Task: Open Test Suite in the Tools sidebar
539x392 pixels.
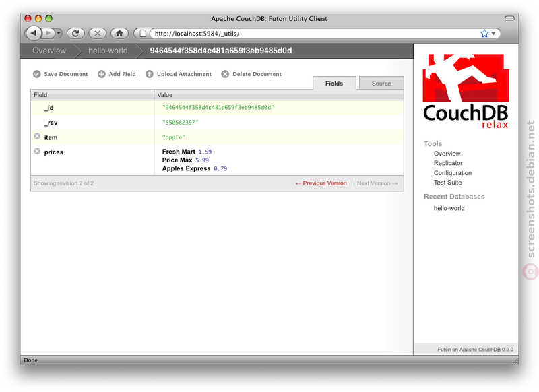Action: coord(447,183)
